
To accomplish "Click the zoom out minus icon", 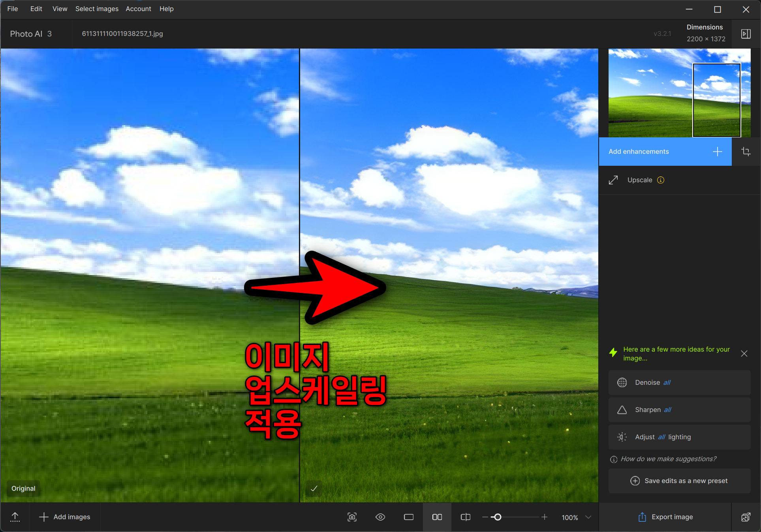I will tap(485, 517).
